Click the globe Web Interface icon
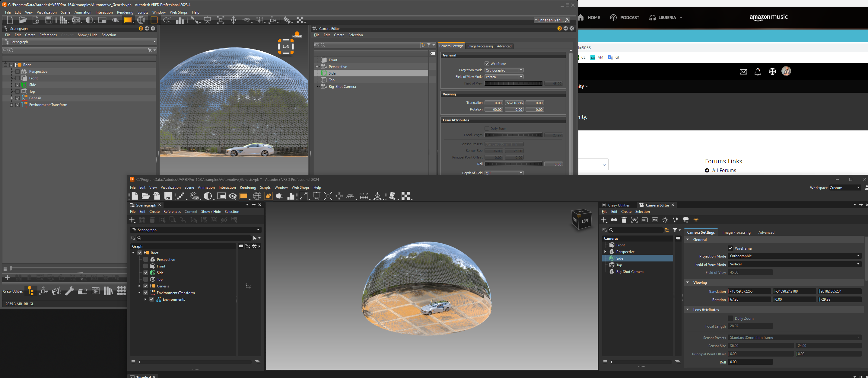 pyautogui.click(x=257, y=196)
